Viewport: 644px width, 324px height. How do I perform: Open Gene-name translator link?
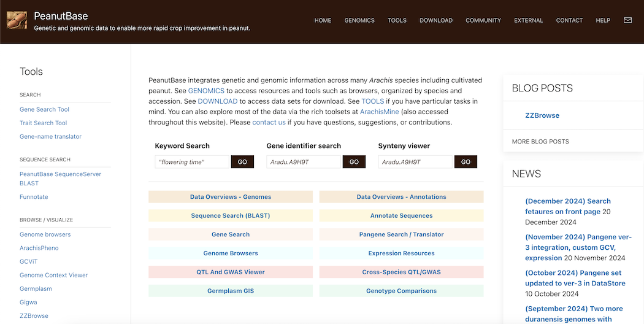[50, 136]
